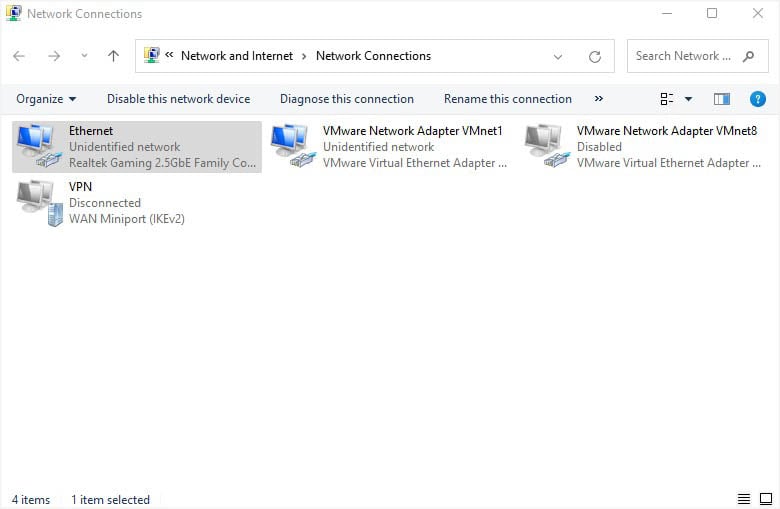Click the search magnifier icon
780x509 pixels.
(748, 56)
